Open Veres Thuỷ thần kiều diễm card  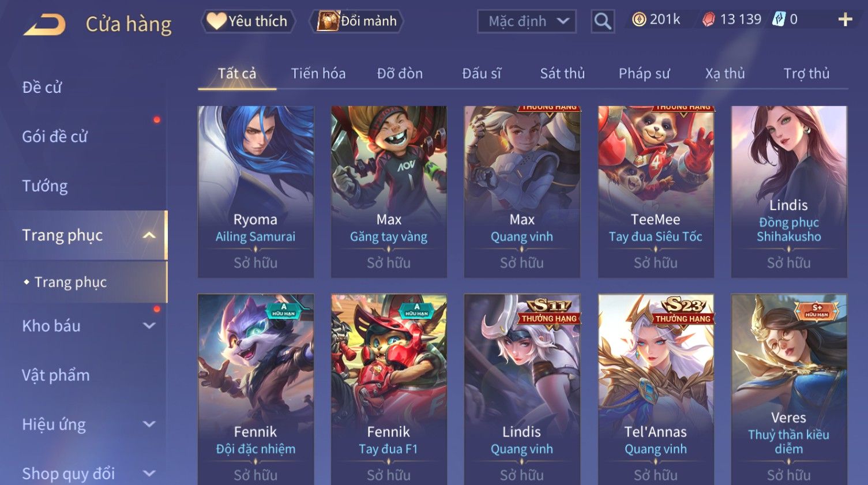[x=789, y=389]
